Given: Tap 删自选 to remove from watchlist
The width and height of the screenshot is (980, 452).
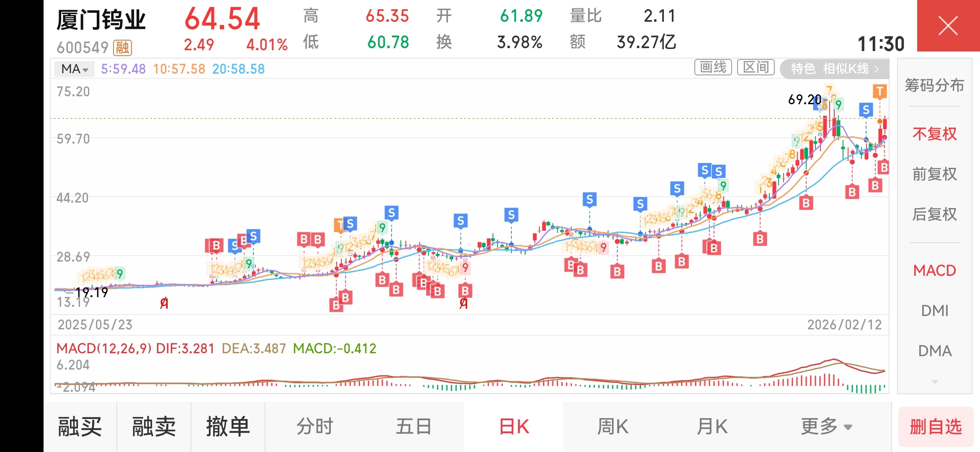Looking at the screenshot, I should pos(936,427).
